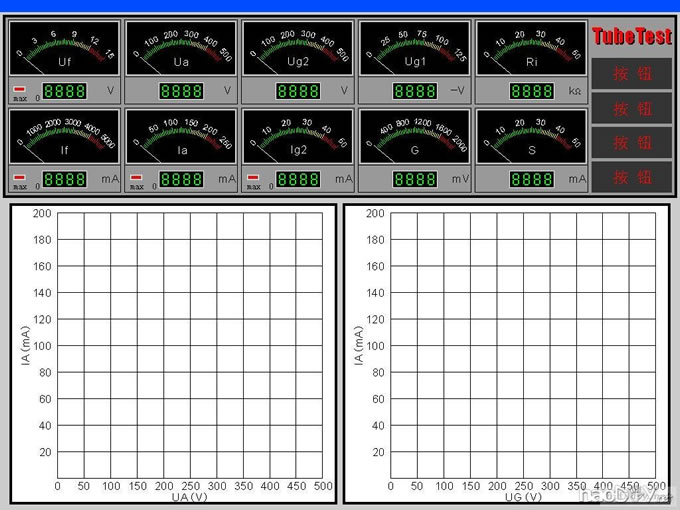Select the Ia anode current meter

pos(181,136)
